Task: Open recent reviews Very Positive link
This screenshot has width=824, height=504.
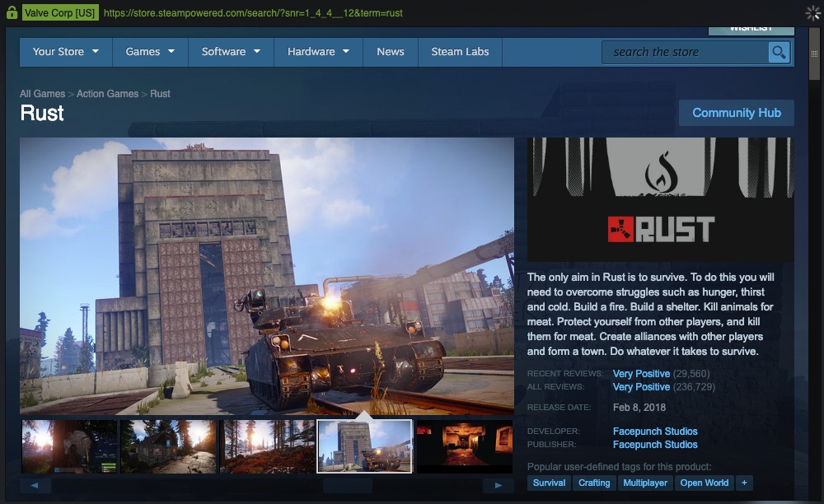Action: click(641, 374)
